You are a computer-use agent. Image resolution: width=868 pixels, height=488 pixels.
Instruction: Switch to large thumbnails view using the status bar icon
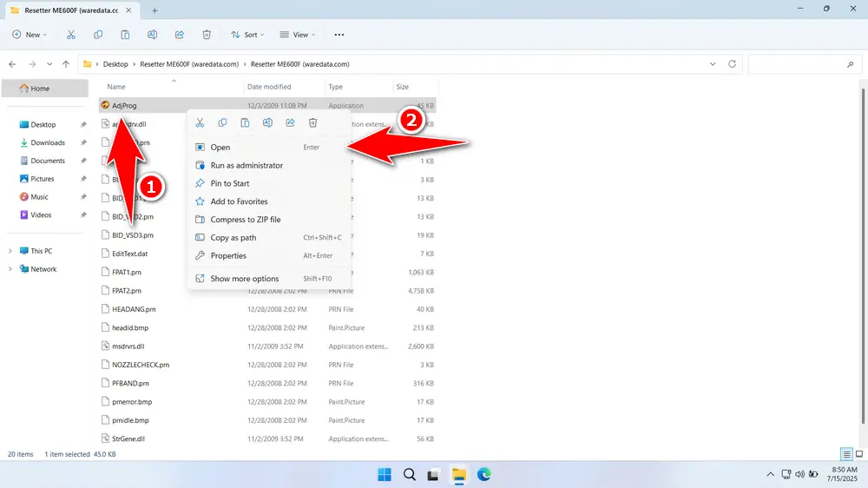[859, 454]
